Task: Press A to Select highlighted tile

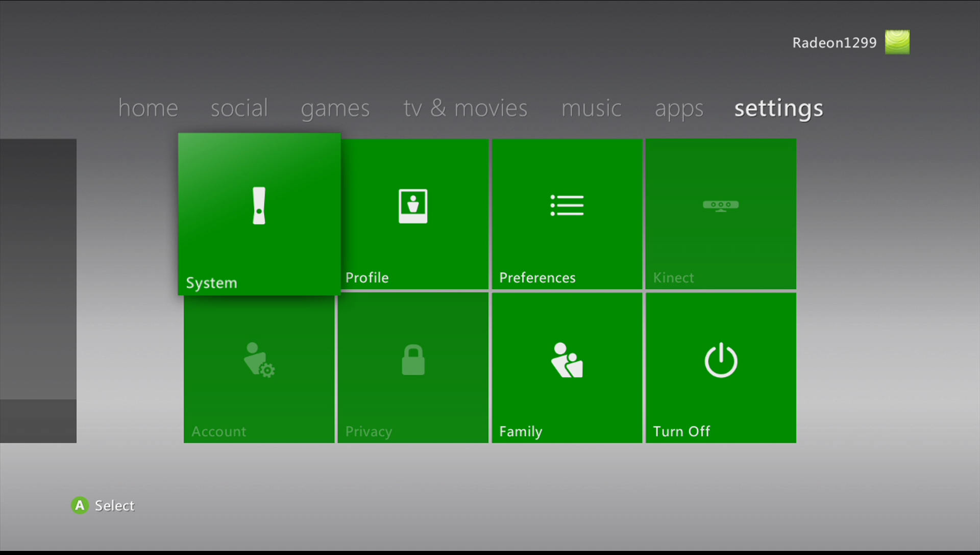Action: click(x=259, y=213)
